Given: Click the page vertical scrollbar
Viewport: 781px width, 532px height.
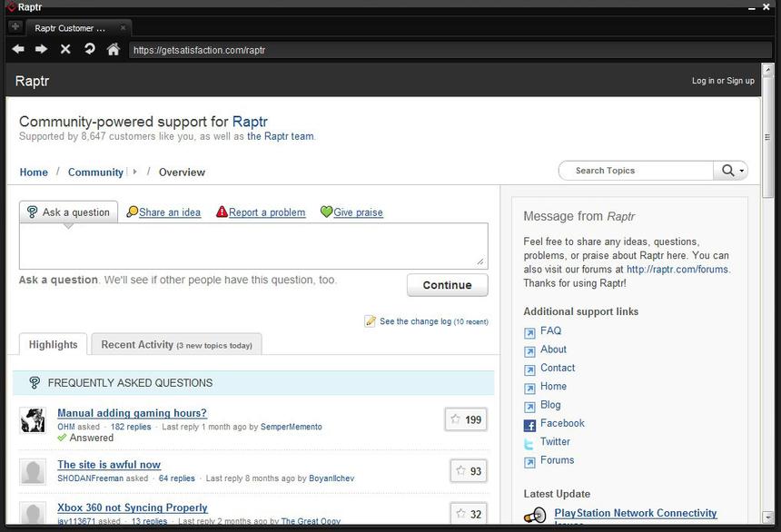Looking at the screenshot, I should tap(768, 136).
